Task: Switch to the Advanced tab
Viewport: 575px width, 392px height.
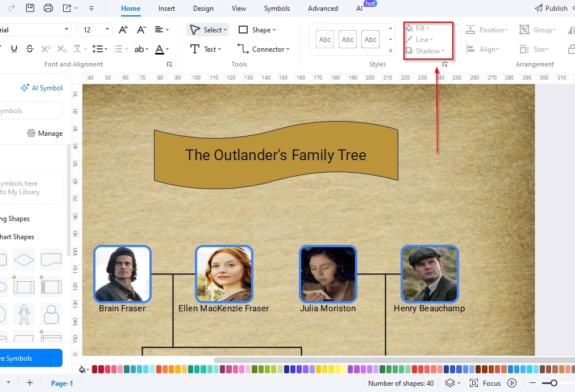Action: tap(323, 8)
